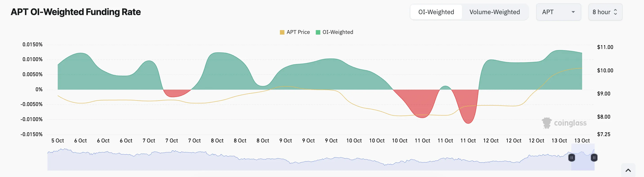Open the APT coin dropdown
The width and height of the screenshot is (644, 177).
click(558, 12)
